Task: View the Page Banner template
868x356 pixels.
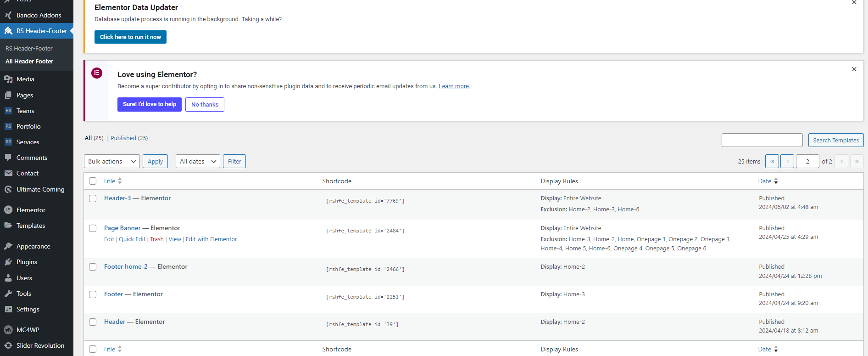Action: click(x=175, y=239)
